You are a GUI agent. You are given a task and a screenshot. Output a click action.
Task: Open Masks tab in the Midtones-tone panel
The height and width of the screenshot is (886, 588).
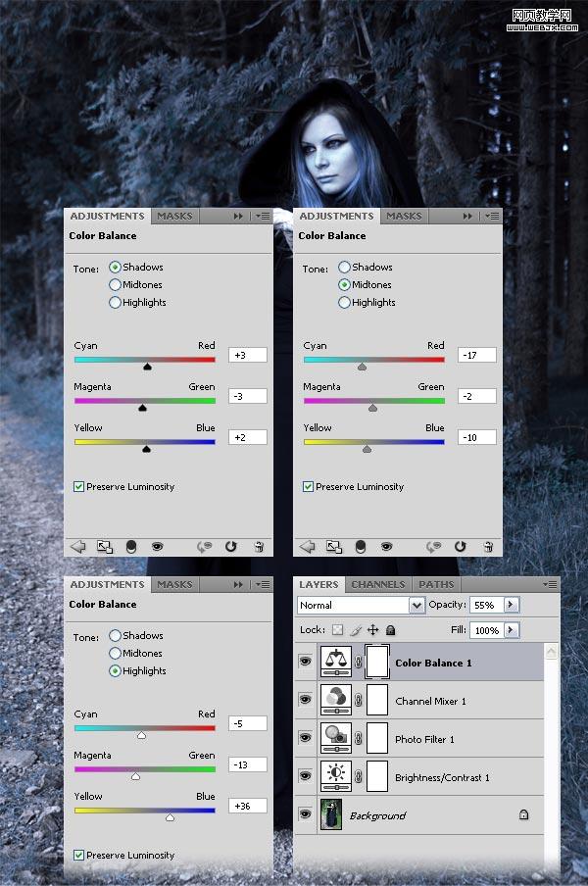404,216
